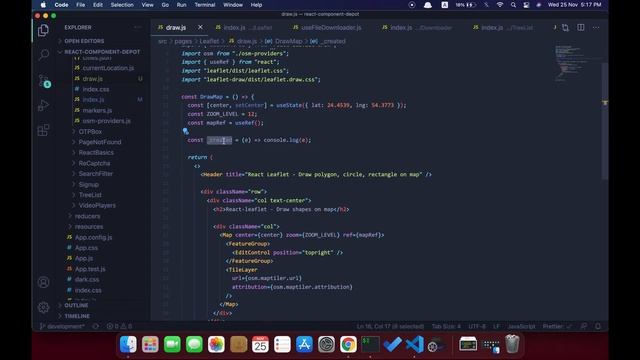640x360 pixels.
Task: Expand the reducers folder
Action: point(87,216)
